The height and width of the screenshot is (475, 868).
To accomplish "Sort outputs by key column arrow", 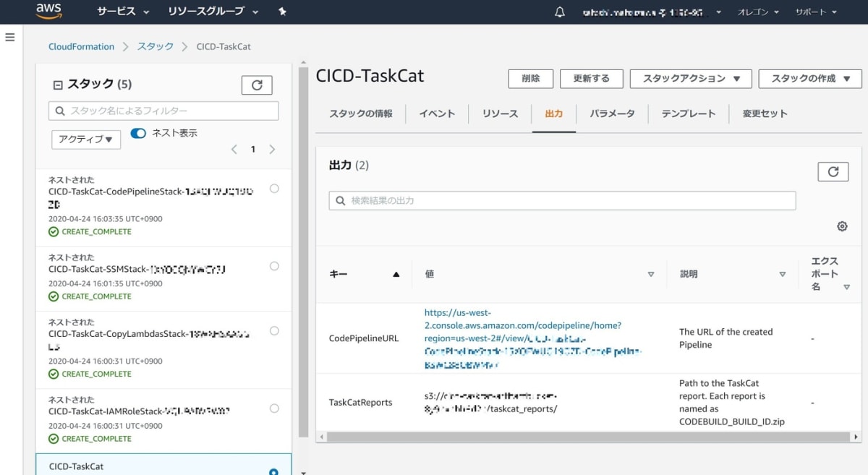I will (396, 275).
